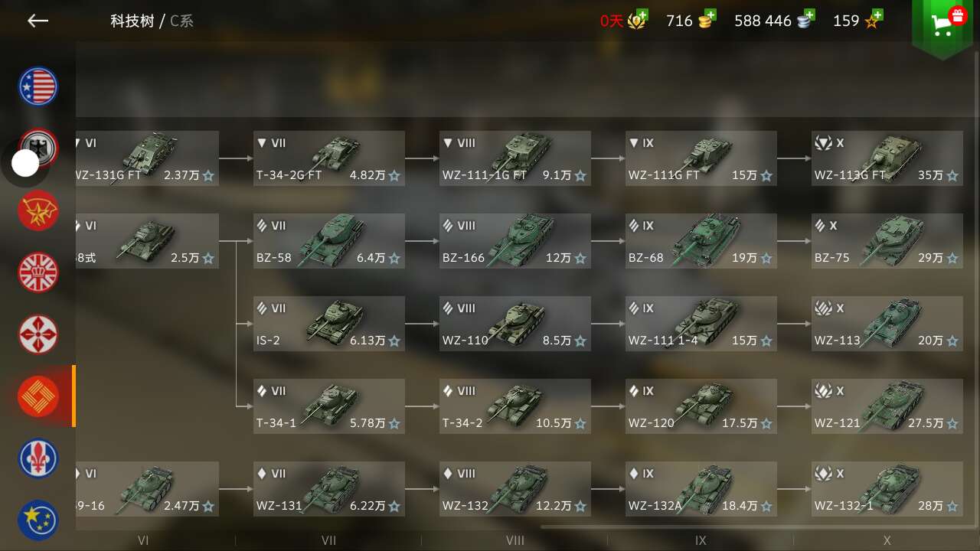980x551 pixels.
Task: Select the Japan nation flag icon
Action: (x=38, y=334)
